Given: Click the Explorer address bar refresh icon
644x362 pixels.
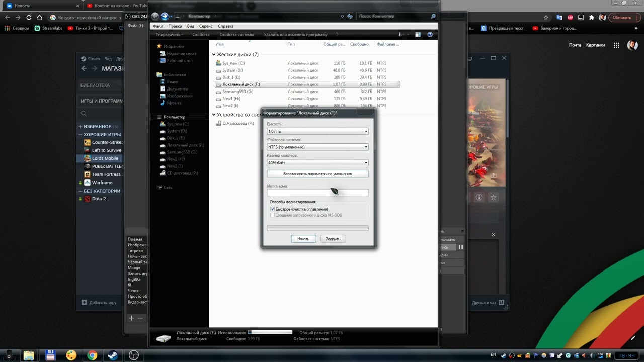Looking at the screenshot, I should (x=350, y=16).
